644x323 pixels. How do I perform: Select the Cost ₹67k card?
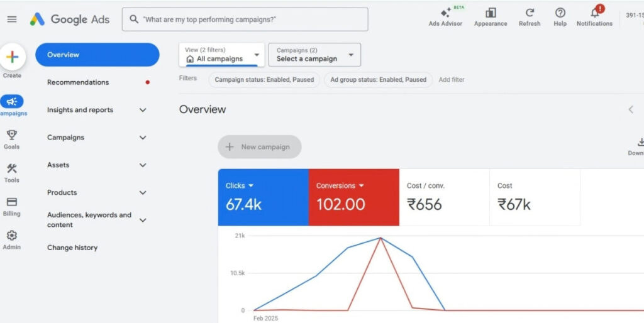(535, 197)
